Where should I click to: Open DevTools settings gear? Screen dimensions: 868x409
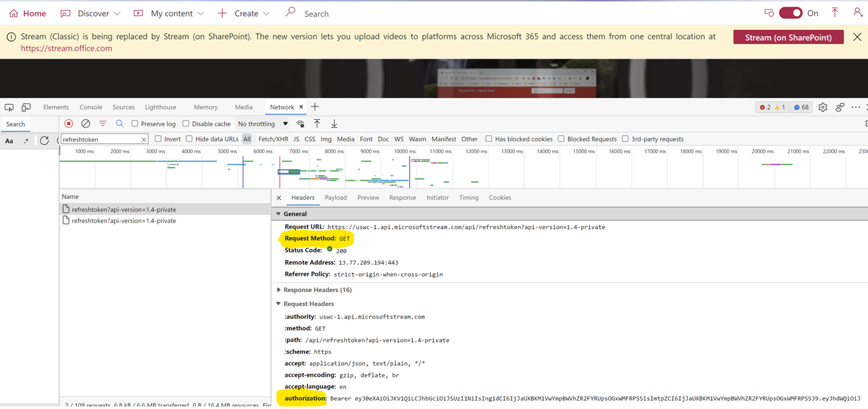823,107
